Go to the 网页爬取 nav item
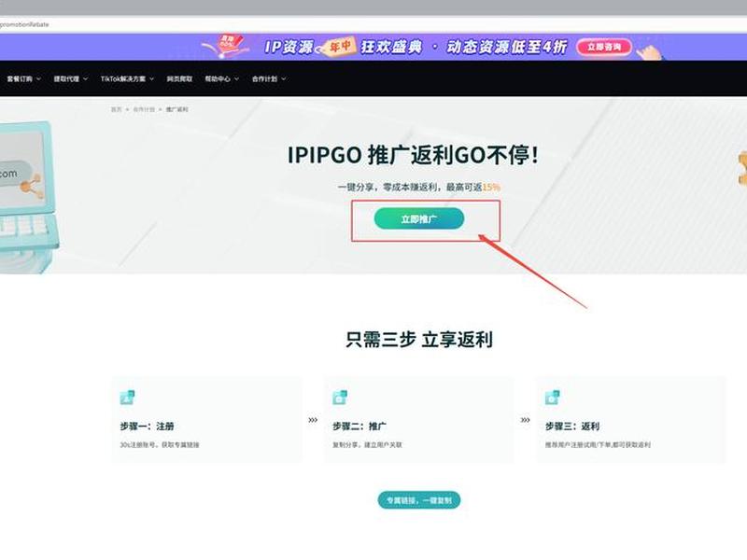 [179, 78]
